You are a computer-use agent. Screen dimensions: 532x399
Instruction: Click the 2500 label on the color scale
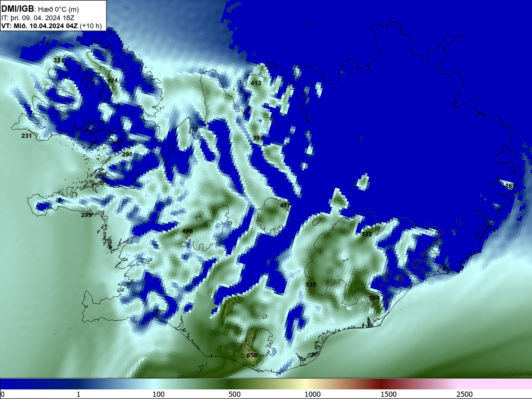(464, 394)
